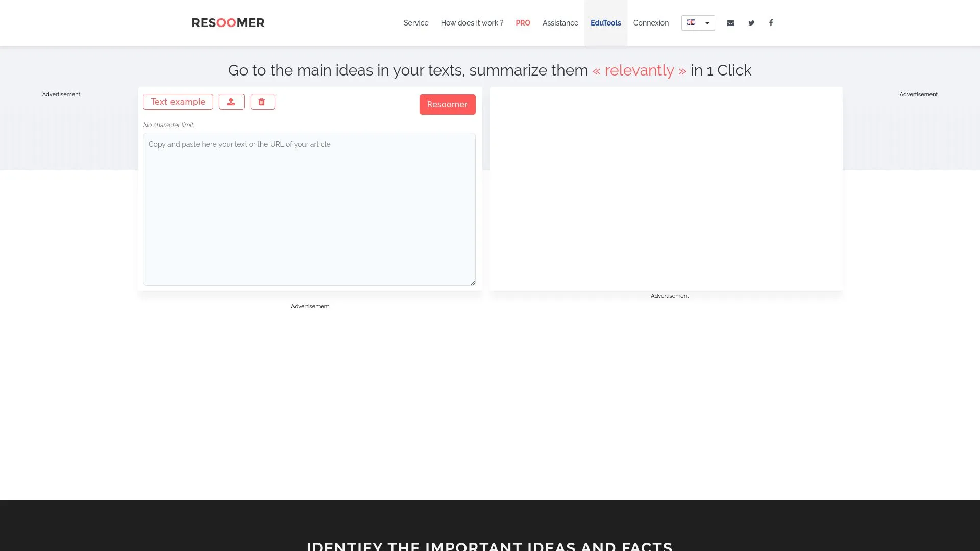
Task: Go to the PRO menu item
Action: pos(523,23)
